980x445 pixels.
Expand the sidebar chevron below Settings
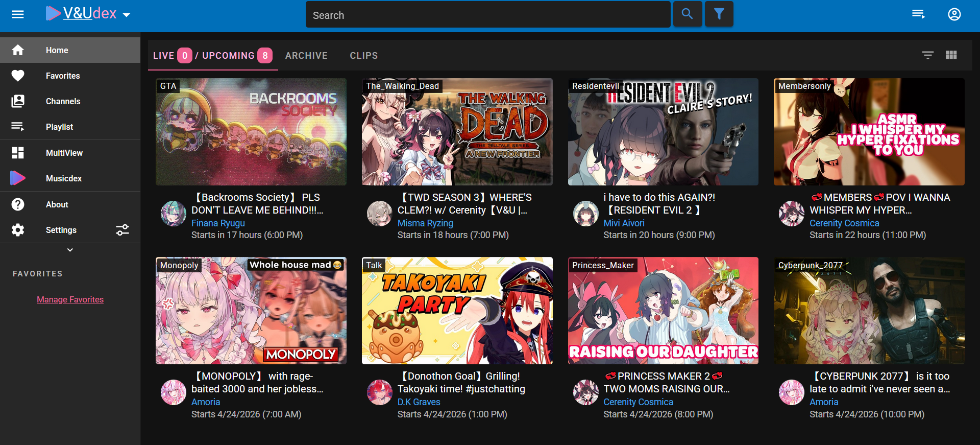70,250
